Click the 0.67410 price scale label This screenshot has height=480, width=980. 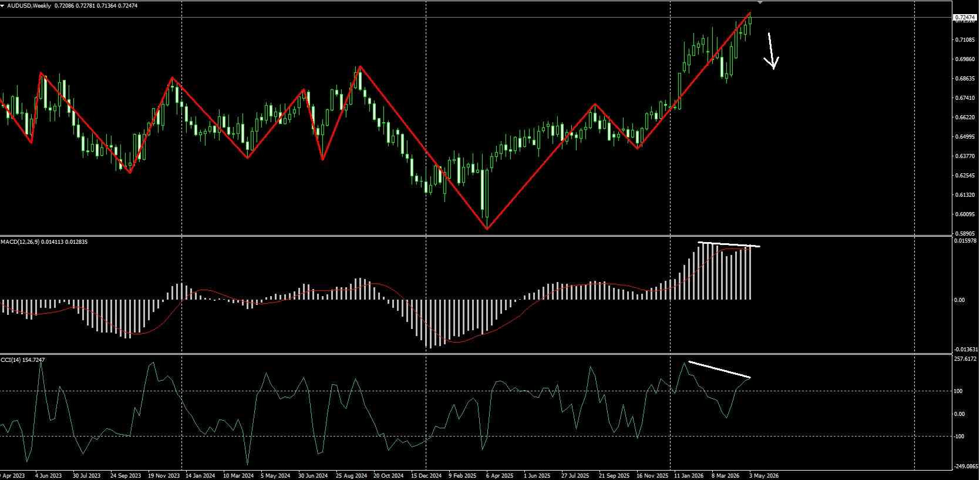coord(965,98)
